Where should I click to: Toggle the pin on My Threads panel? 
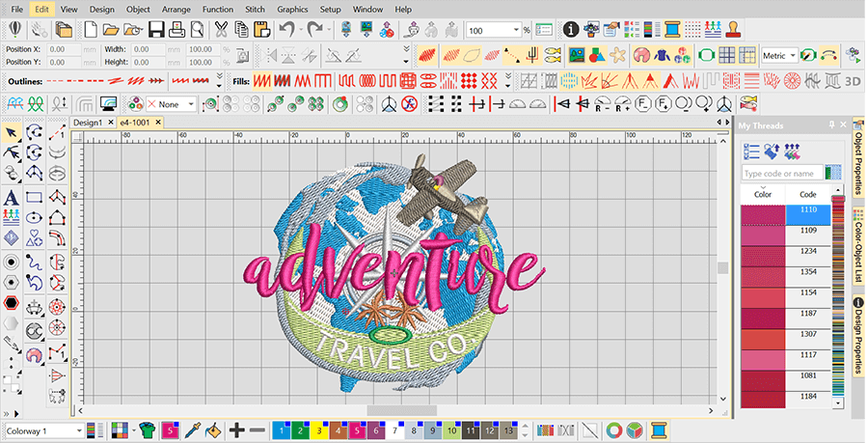(831, 125)
